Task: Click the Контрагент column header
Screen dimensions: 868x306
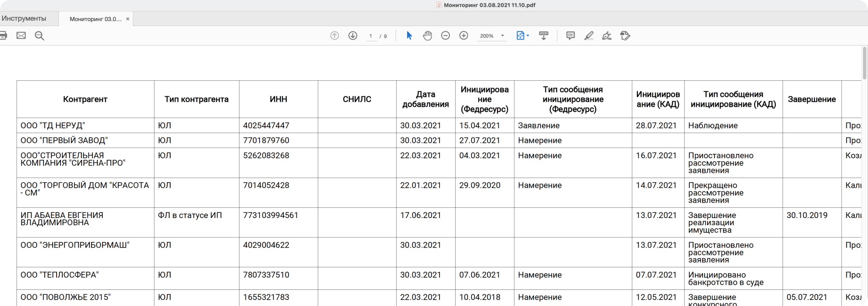Action: [85, 99]
